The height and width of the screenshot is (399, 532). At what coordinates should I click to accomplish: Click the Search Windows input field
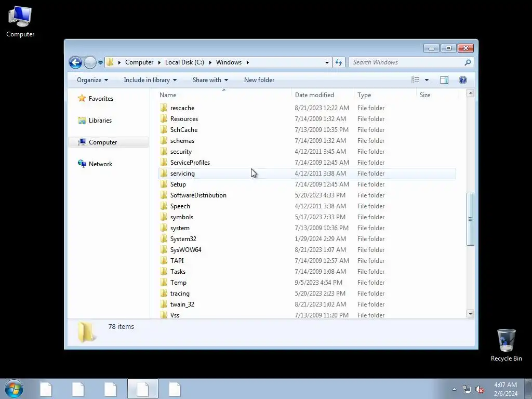click(406, 62)
